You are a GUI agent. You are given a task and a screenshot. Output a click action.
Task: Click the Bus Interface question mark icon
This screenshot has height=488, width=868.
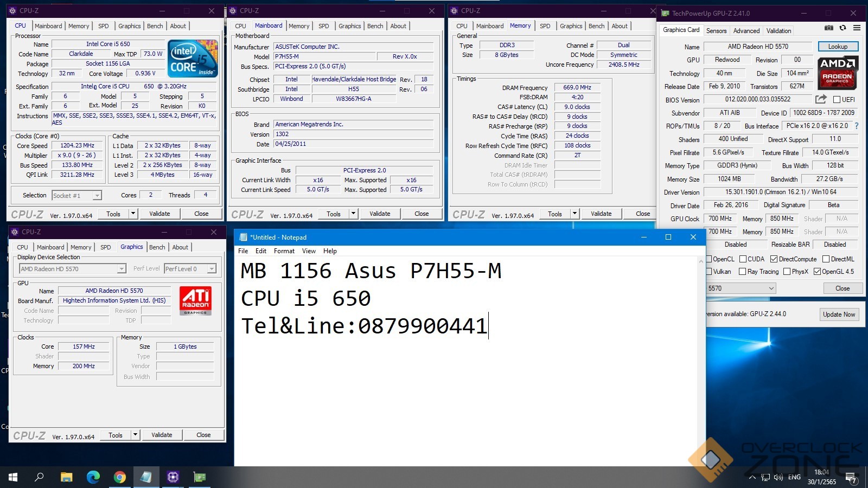click(x=857, y=126)
